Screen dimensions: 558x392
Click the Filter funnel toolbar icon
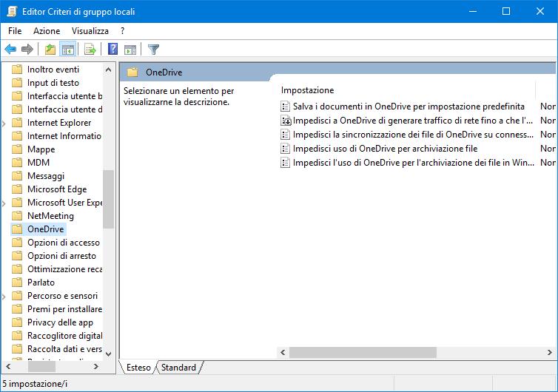153,49
